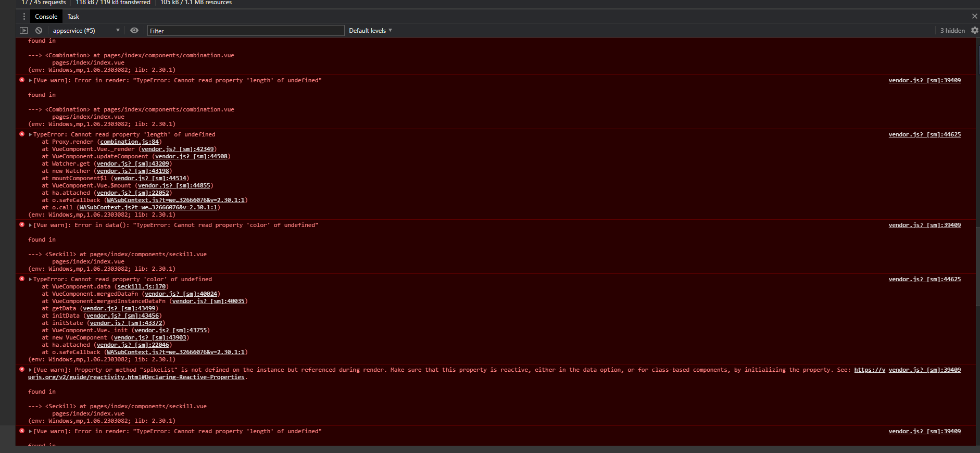
Task: Open the Default levels dropdown
Action: click(x=370, y=31)
